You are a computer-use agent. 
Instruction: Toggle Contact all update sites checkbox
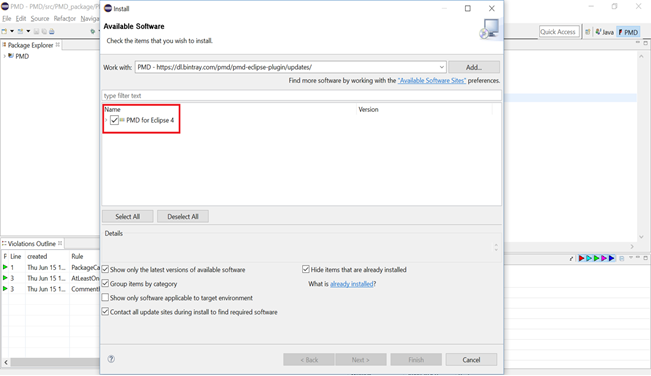105,312
